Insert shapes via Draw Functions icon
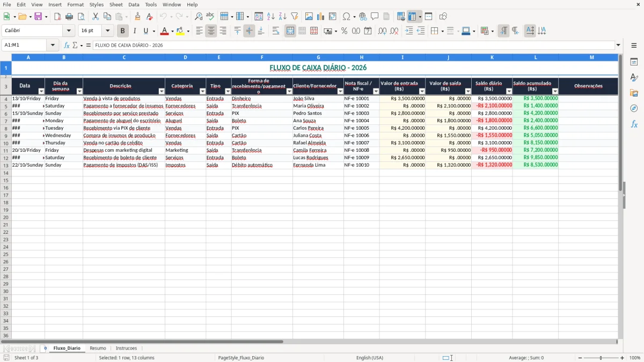This screenshot has height=362, width=644. click(x=443, y=17)
